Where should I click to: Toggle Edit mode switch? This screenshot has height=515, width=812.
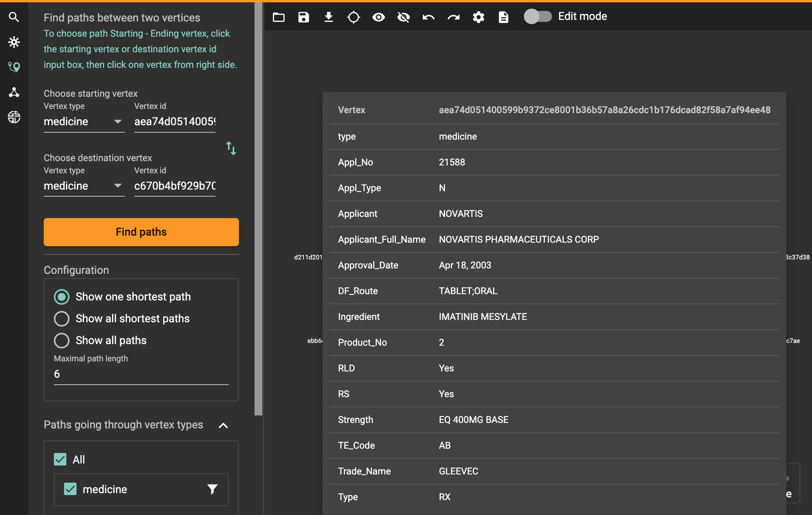point(538,16)
